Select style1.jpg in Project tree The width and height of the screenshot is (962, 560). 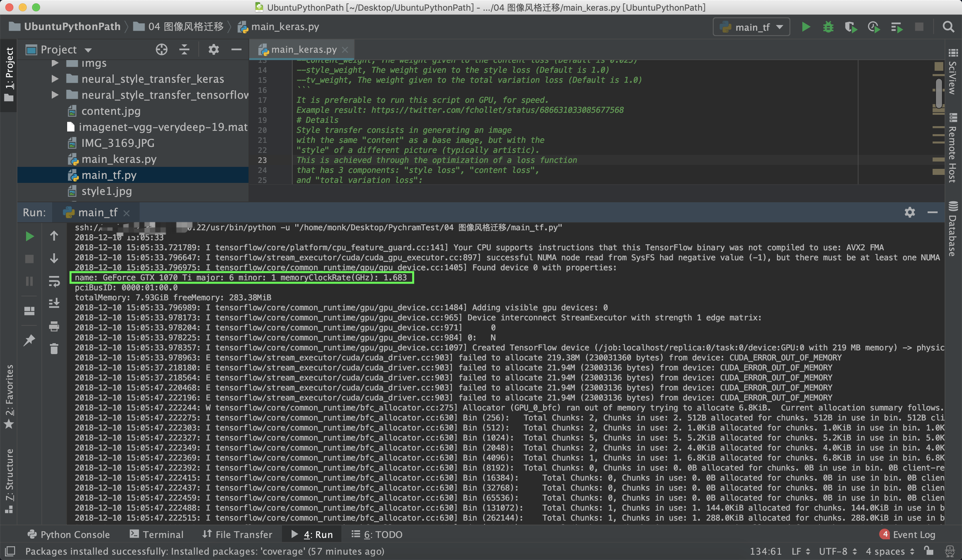[133, 191]
